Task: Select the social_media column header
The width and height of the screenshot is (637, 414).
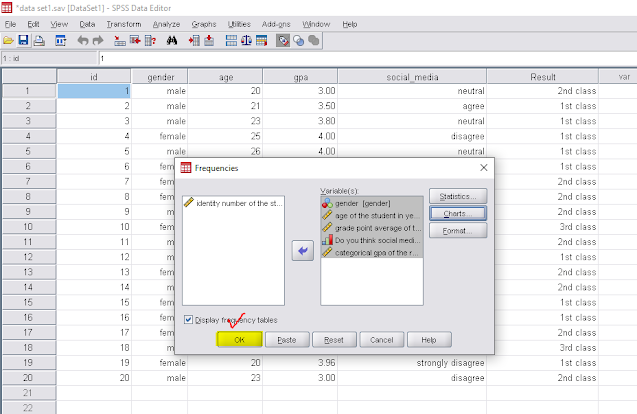Action: click(x=412, y=77)
